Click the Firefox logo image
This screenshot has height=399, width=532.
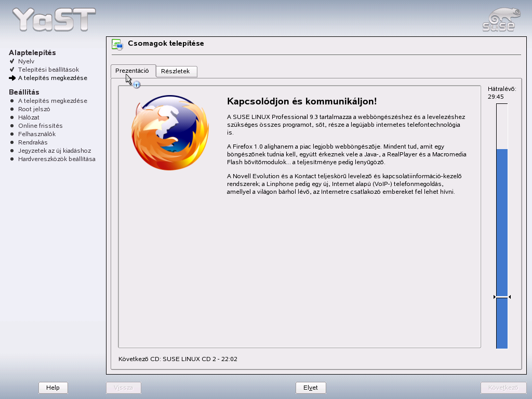click(x=170, y=132)
